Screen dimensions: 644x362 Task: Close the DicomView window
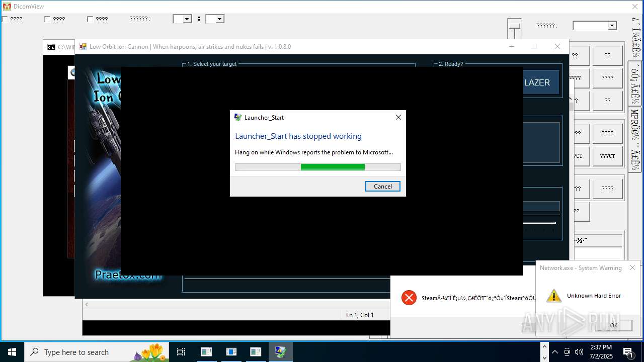[x=635, y=7]
